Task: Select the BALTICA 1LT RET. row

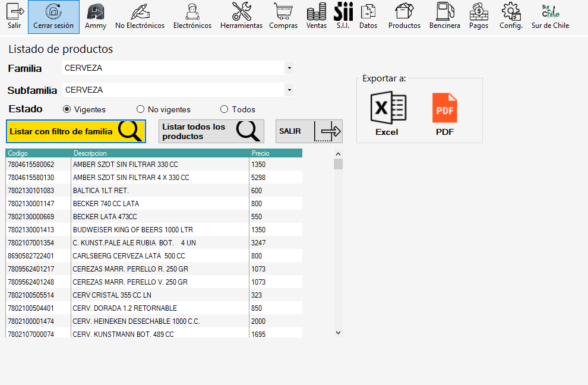Action: coord(154,191)
